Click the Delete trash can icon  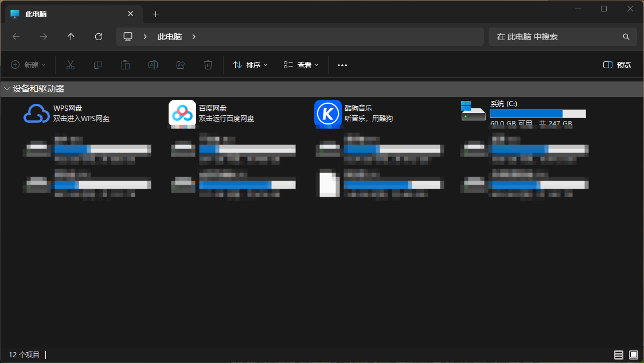208,65
